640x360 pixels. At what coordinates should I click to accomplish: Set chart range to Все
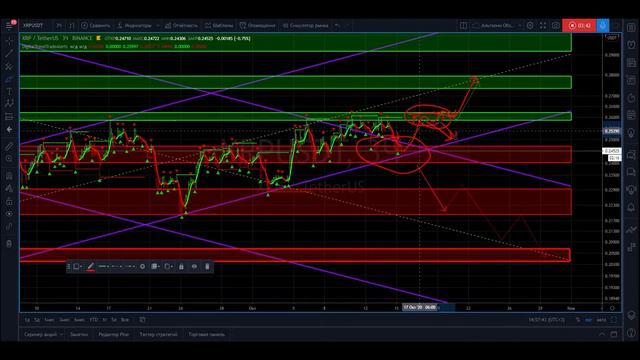pyautogui.click(x=125, y=320)
